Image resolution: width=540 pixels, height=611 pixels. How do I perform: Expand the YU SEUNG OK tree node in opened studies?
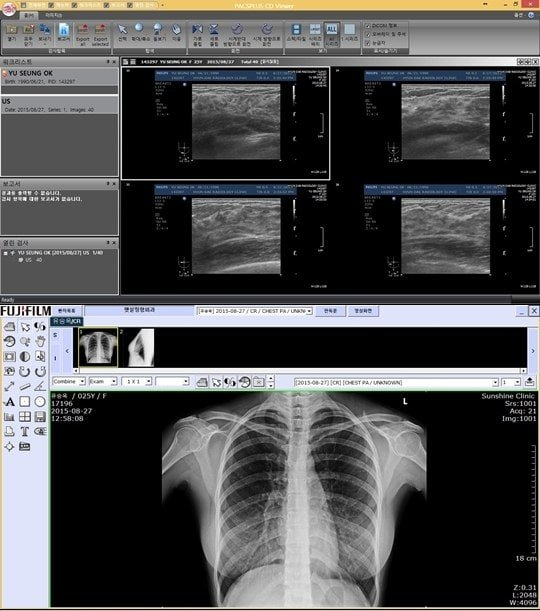pos(5,253)
